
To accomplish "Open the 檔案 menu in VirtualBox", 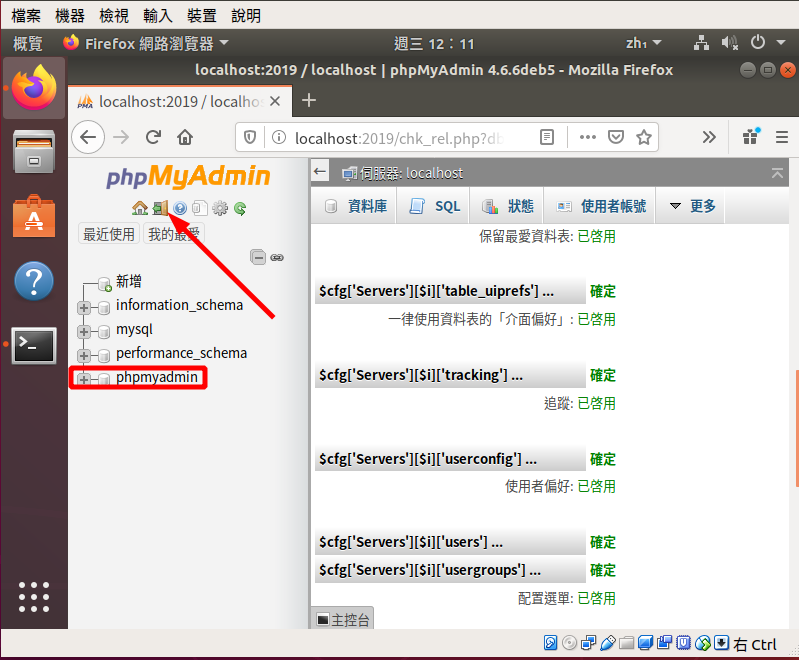I will point(25,15).
